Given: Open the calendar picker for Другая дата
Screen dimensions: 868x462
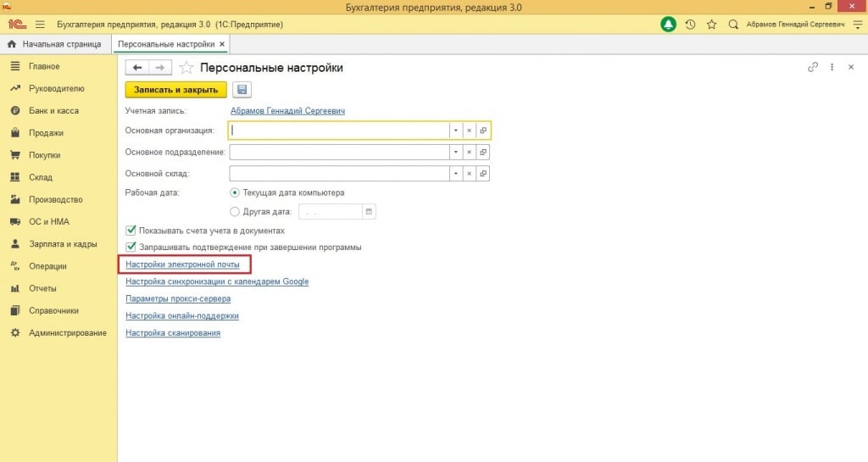Looking at the screenshot, I should tap(369, 212).
